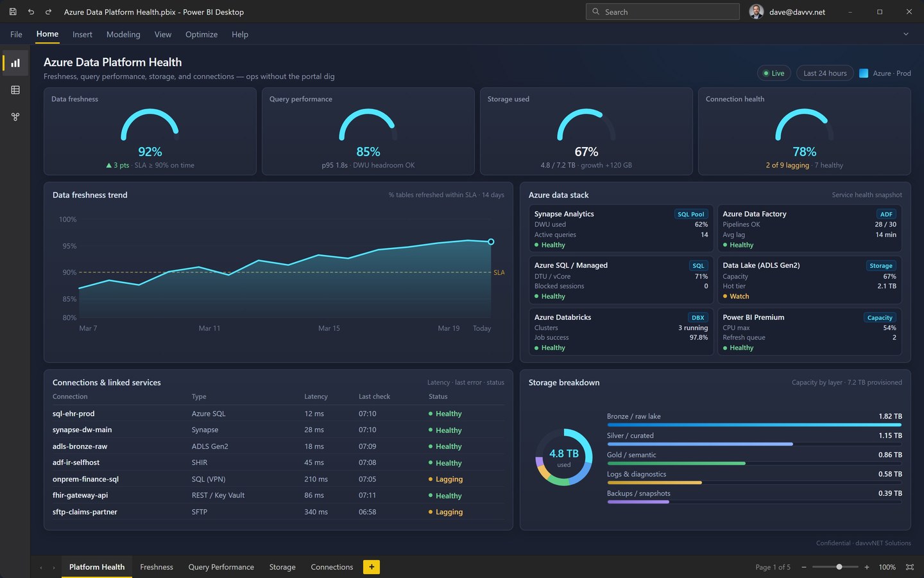Open the Optimize ribbon tab
Viewport: 924px width, 578px height.
(x=201, y=34)
